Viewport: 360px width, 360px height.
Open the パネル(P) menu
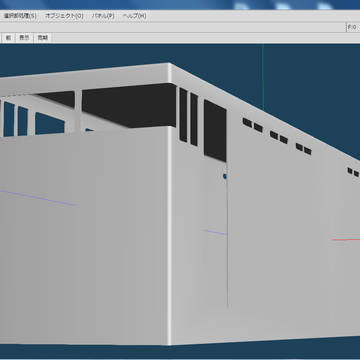click(x=103, y=16)
